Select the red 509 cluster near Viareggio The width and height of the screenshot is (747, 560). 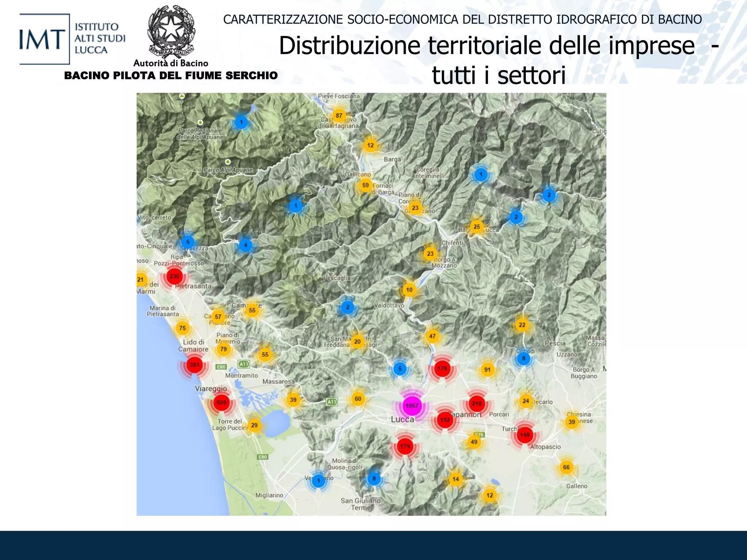click(x=221, y=402)
